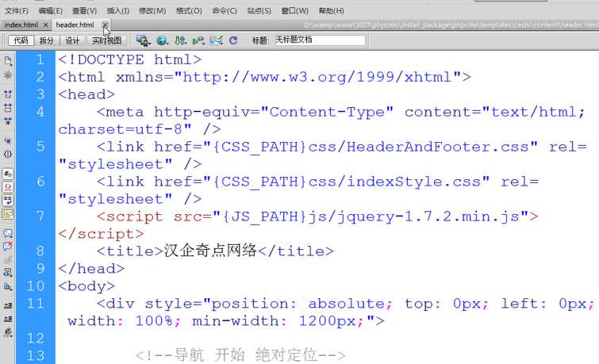Click Check Browser Compatibility icon

click(217, 40)
